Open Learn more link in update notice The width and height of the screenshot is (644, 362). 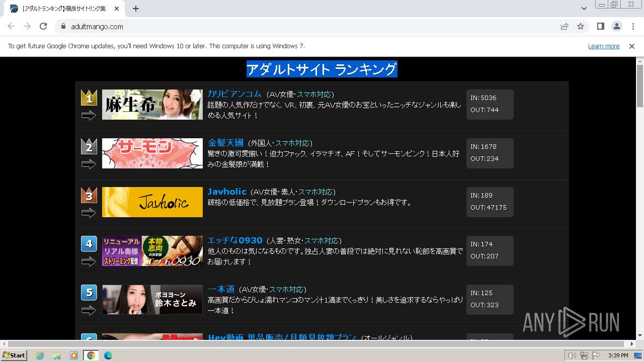(604, 46)
